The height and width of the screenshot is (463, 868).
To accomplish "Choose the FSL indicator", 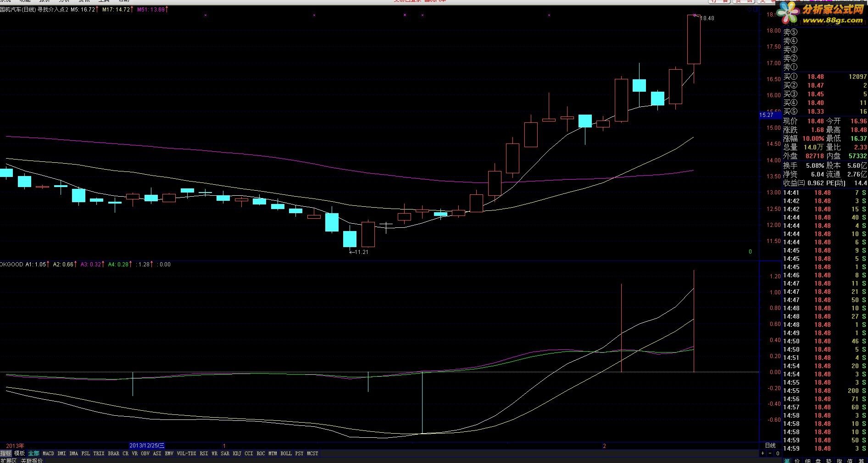I will pyautogui.click(x=86, y=453).
